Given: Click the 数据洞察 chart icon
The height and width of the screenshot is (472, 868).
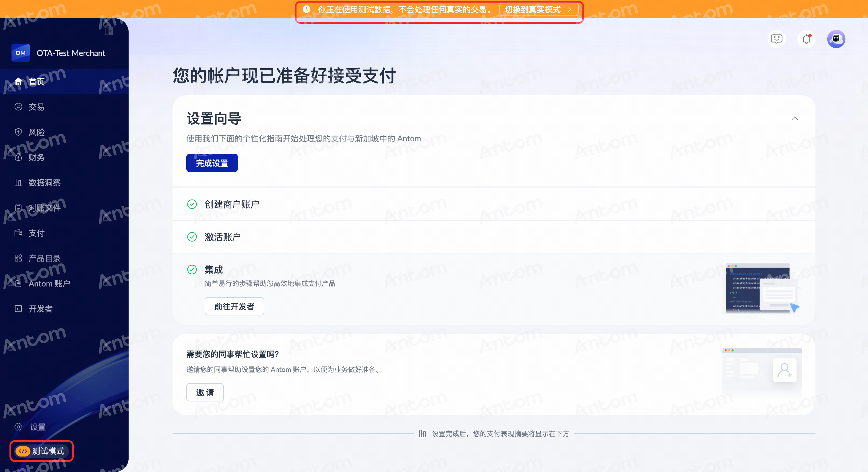Looking at the screenshot, I should pos(19,182).
